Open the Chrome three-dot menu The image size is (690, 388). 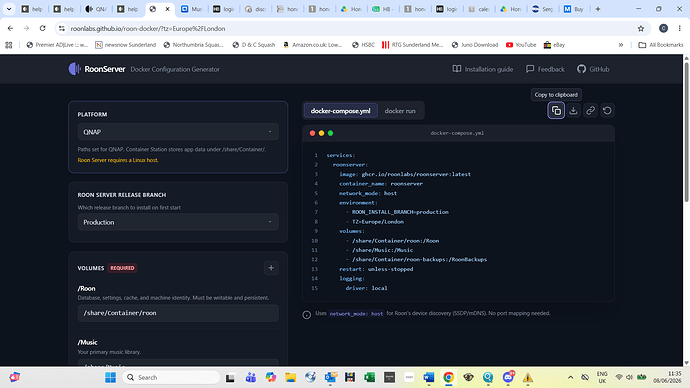(x=679, y=29)
